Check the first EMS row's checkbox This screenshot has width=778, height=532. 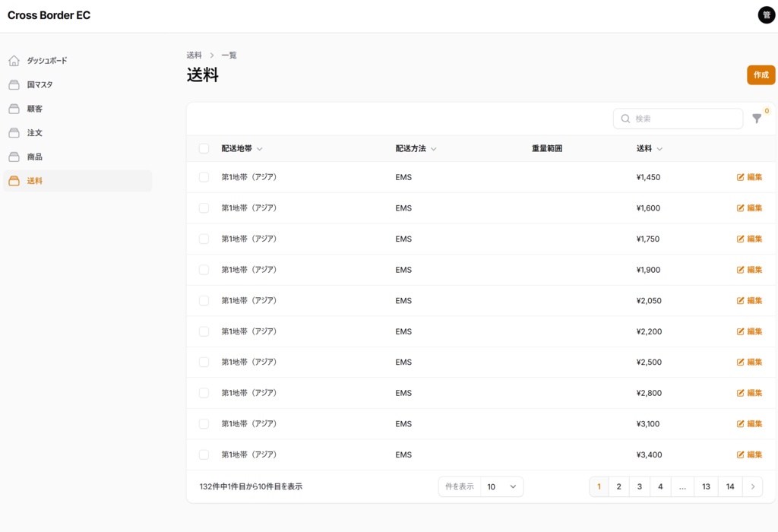coord(204,177)
